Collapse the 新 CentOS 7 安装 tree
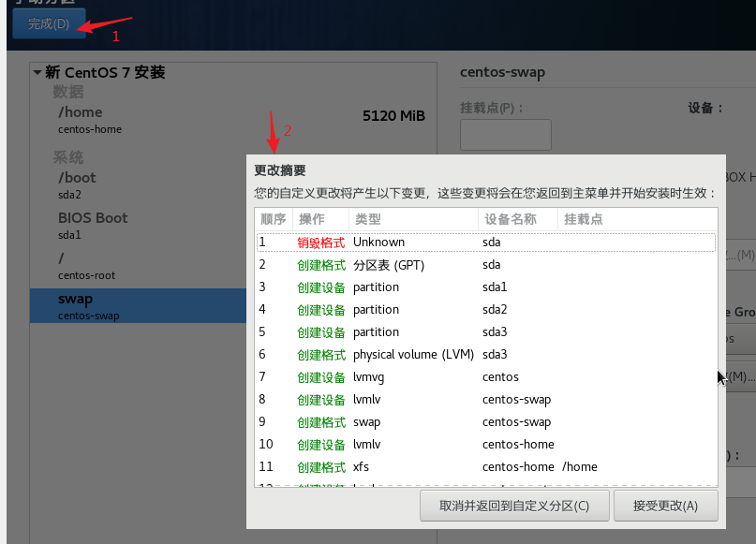Image resolution: width=756 pixels, height=544 pixels. point(37,73)
